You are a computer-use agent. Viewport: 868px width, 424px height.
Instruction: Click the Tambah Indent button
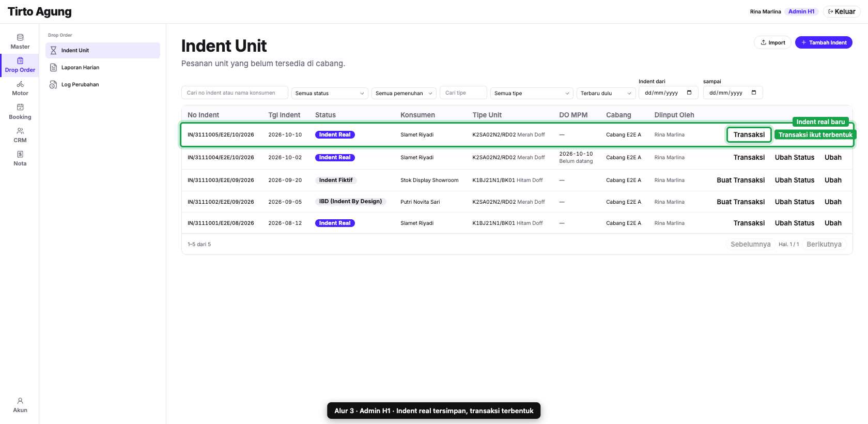tap(824, 42)
